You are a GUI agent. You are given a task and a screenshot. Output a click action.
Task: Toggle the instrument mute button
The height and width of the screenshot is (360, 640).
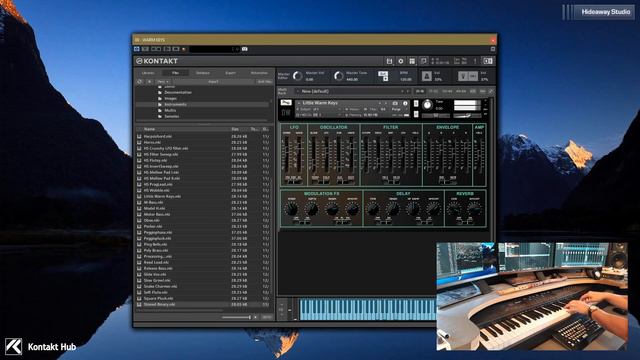coord(416,114)
